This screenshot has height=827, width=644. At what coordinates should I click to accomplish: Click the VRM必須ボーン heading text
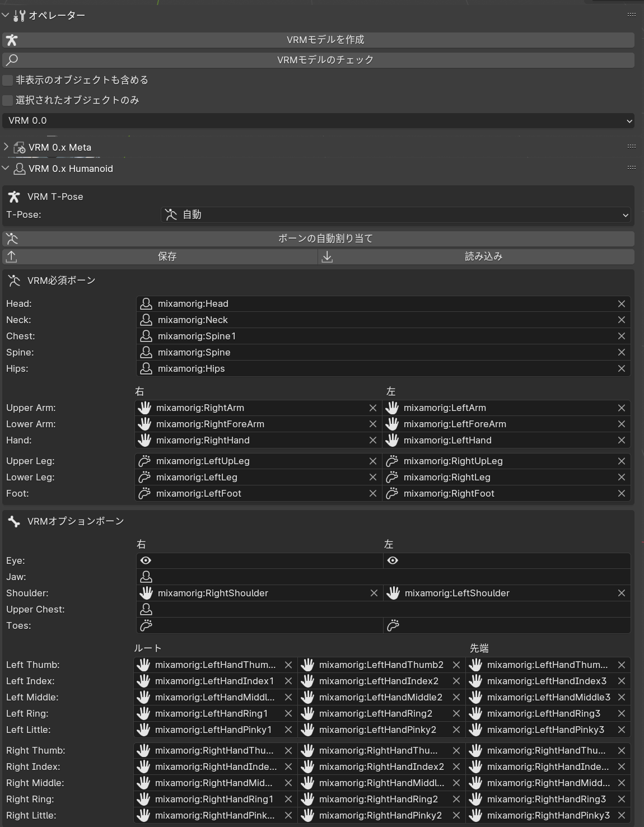tap(62, 281)
